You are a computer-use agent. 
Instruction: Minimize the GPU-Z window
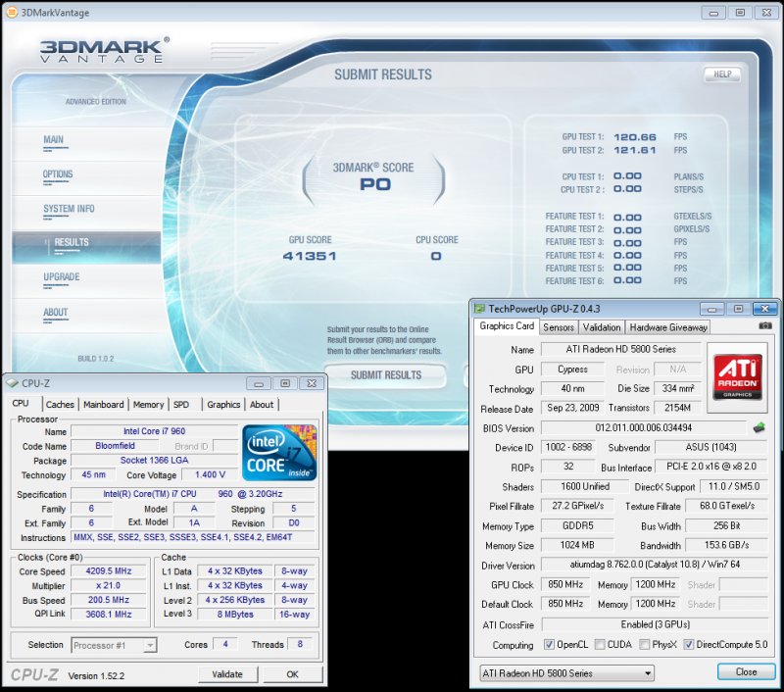pyautogui.click(x=712, y=309)
